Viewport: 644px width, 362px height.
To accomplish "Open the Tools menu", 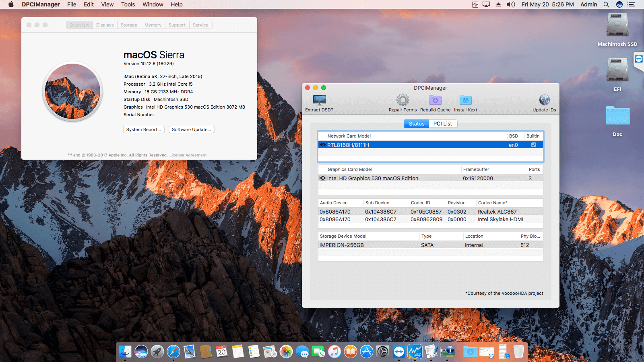I will coord(128,4).
